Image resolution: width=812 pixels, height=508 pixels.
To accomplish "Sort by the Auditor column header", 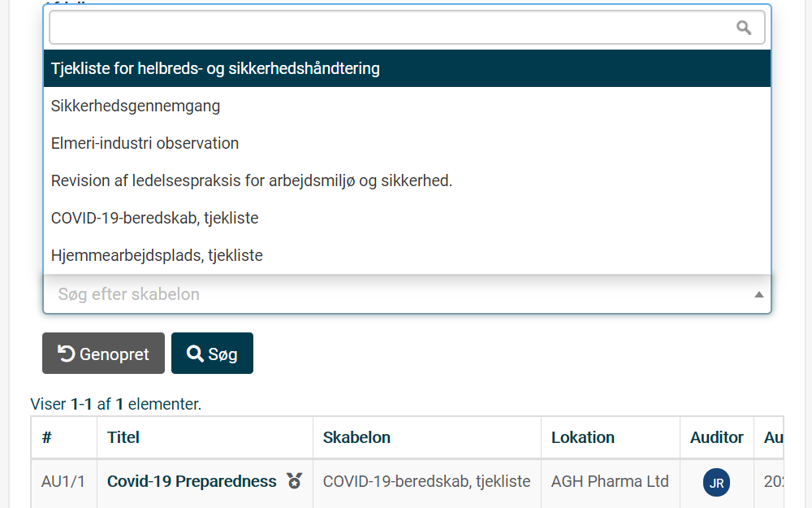I will pos(716,437).
